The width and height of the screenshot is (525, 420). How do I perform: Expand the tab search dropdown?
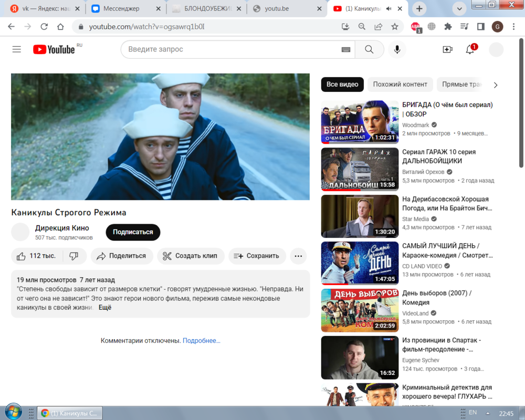[x=459, y=9]
